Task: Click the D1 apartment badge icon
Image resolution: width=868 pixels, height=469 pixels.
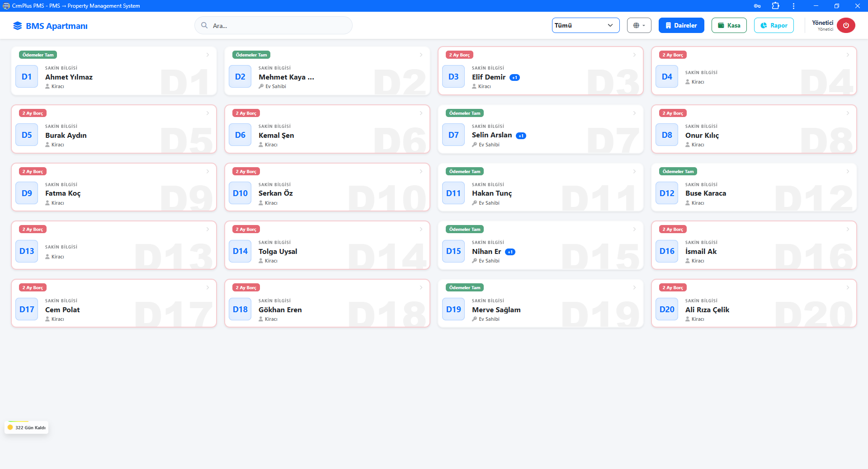Action: tap(27, 77)
